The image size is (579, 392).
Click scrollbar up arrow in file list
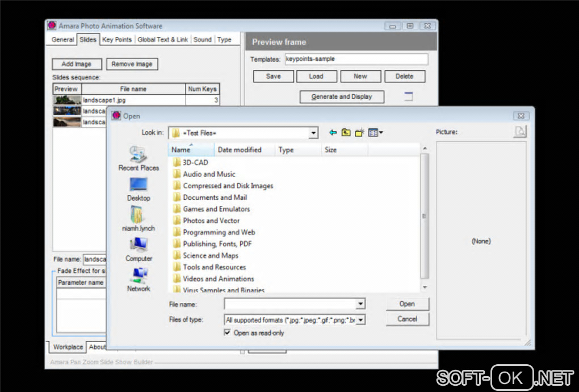tap(425, 149)
